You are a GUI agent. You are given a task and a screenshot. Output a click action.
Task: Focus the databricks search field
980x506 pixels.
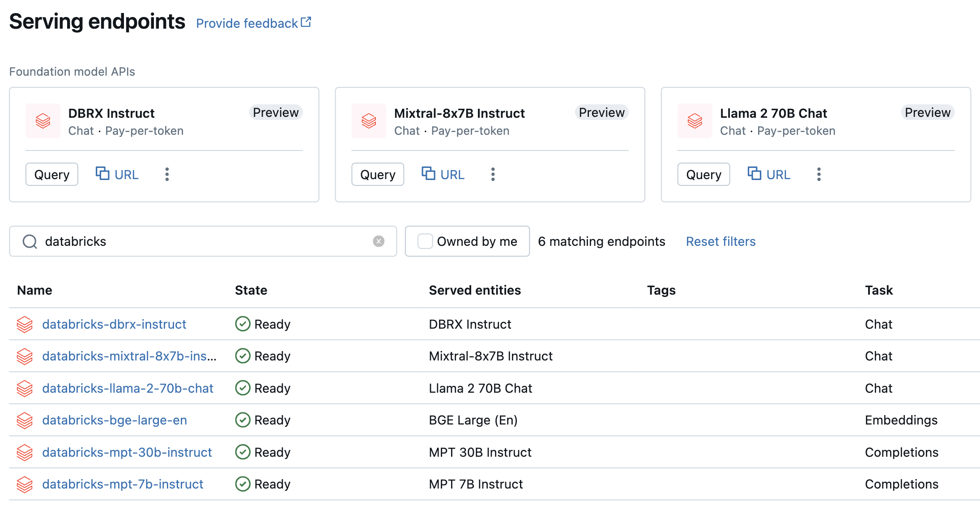click(203, 241)
